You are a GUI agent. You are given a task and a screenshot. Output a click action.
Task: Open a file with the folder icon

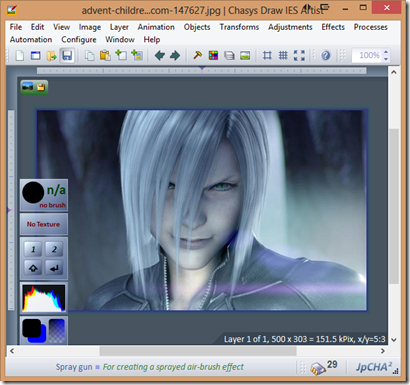point(51,55)
